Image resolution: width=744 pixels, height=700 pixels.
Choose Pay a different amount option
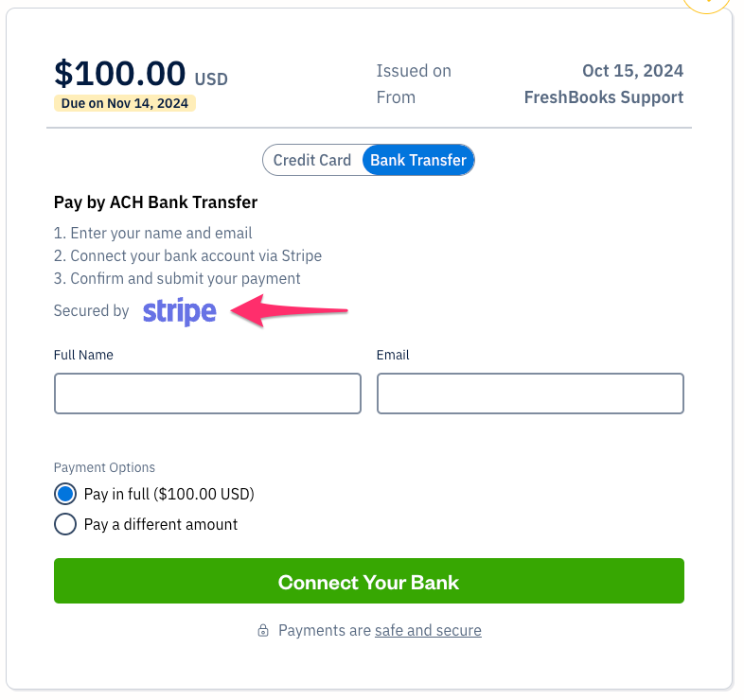65,524
